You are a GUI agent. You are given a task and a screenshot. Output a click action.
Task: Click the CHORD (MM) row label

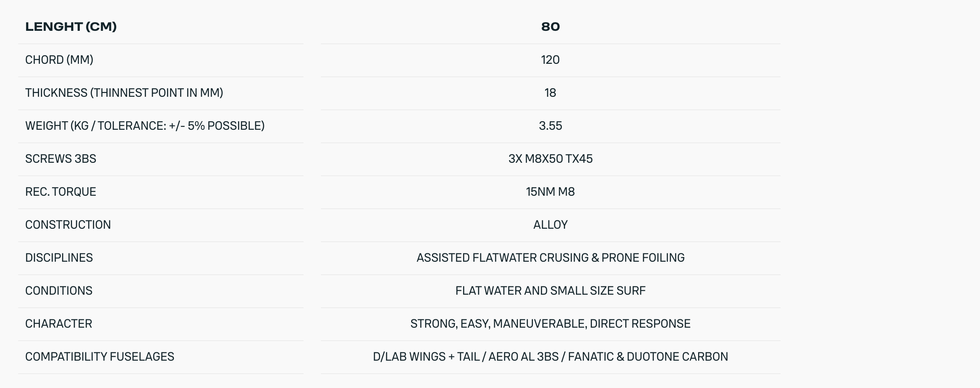coord(59,60)
